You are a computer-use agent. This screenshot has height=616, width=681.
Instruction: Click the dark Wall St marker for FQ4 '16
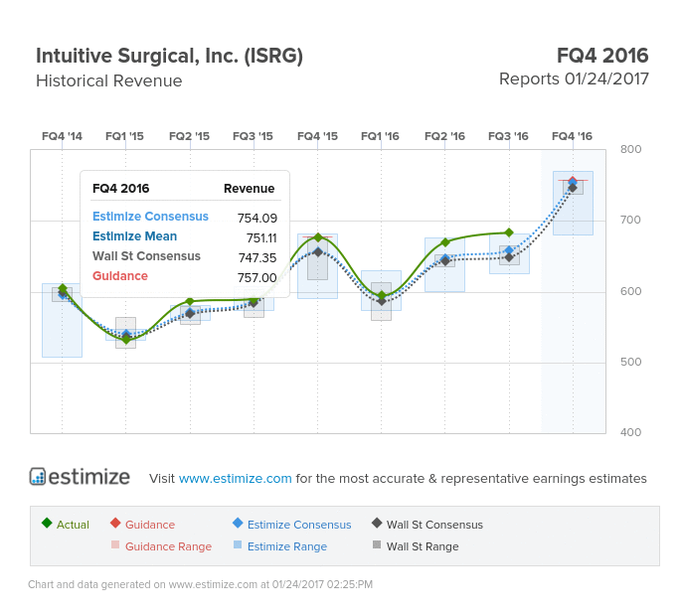(x=573, y=188)
